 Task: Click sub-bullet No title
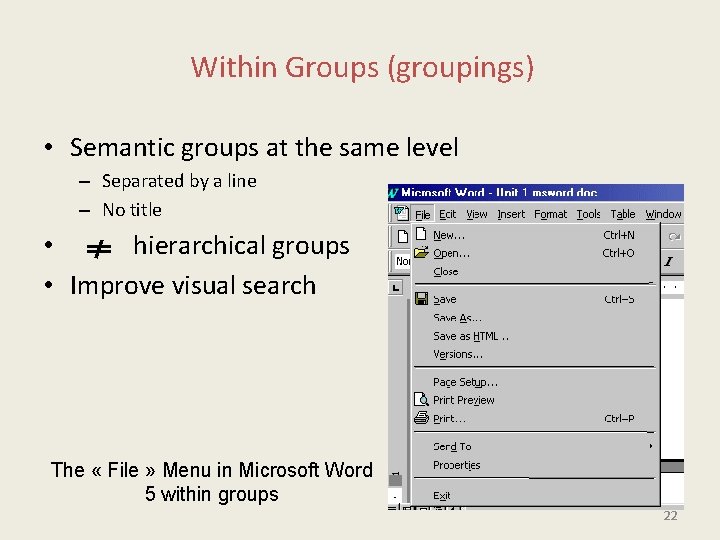[x=132, y=210]
